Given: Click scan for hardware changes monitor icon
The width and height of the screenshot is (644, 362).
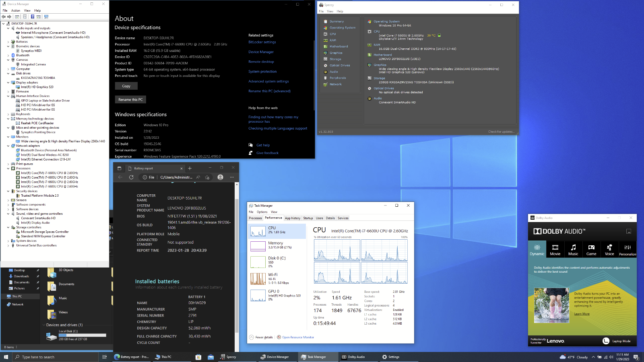Looking at the screenshot, I should [46, 16].
